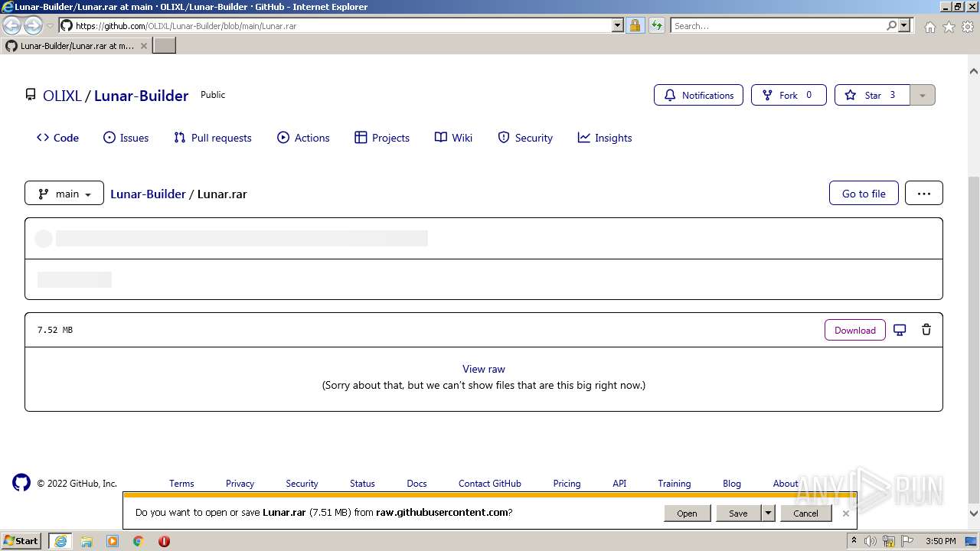Open the Actions tab
Image resolution: width=980 pixels, height=551 pixels.
pos(303,138)
